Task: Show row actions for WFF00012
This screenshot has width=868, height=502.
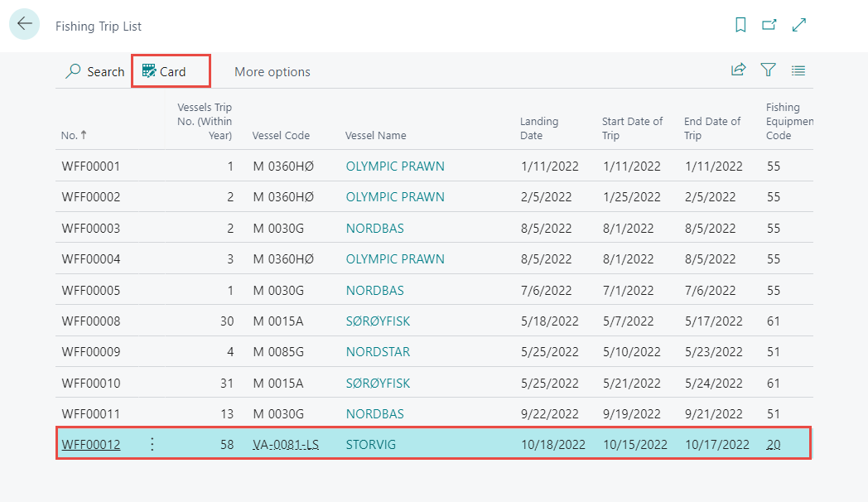Action: [x=152, y=445]
